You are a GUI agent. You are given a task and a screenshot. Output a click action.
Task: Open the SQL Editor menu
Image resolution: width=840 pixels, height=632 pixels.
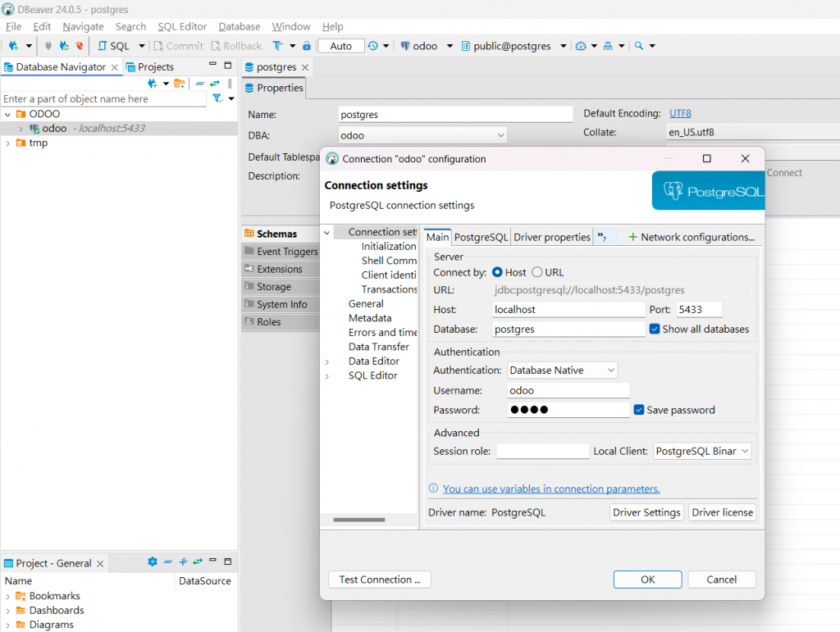pos(182,27)
